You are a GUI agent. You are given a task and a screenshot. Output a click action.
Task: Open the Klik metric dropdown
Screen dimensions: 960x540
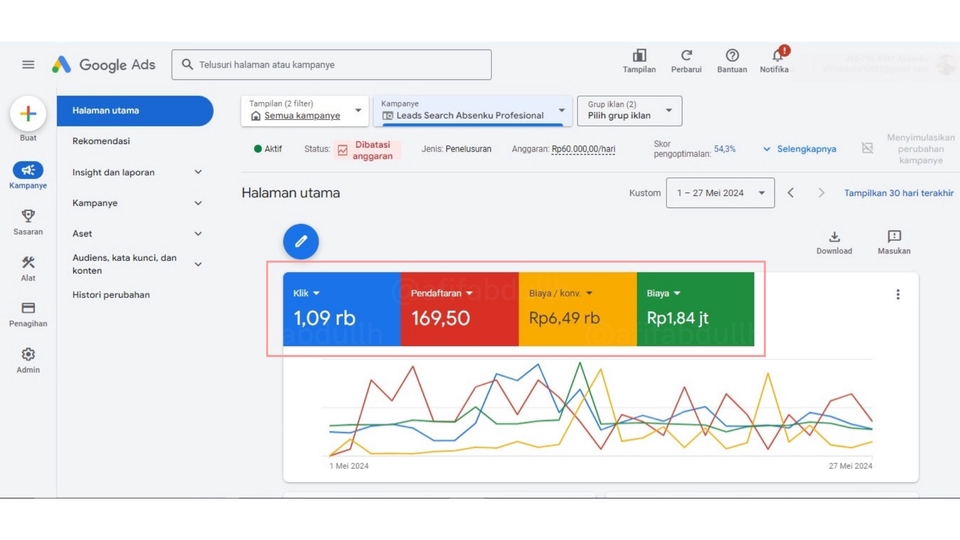(307, 294)
